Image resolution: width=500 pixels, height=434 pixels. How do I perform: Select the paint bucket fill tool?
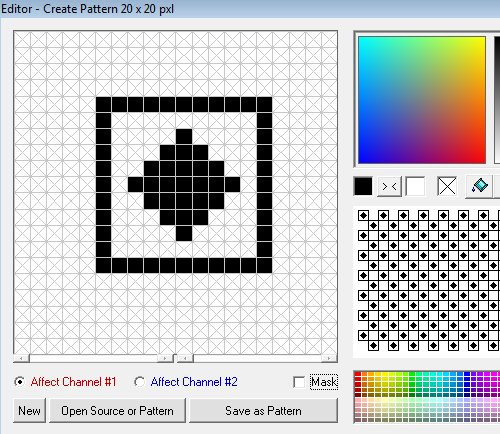480,186
